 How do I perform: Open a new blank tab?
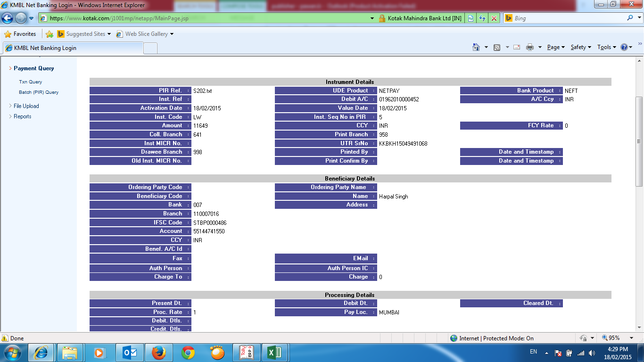coord(150,48)
